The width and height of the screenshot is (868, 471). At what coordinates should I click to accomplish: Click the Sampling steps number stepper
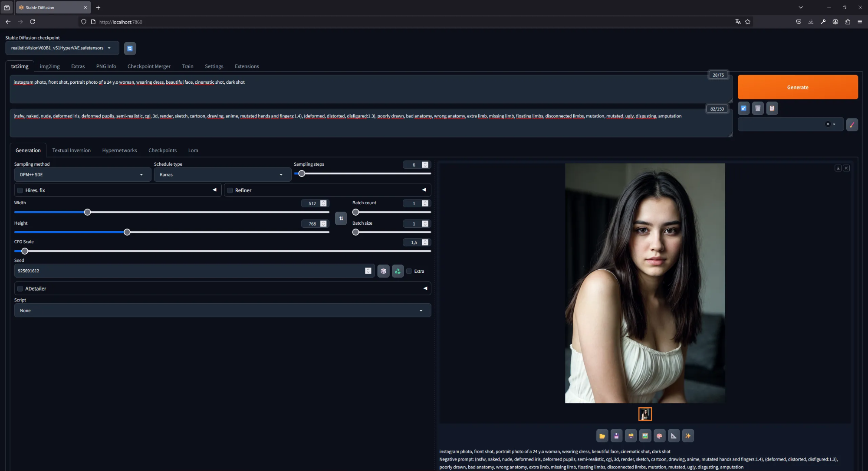pos(425,165)
